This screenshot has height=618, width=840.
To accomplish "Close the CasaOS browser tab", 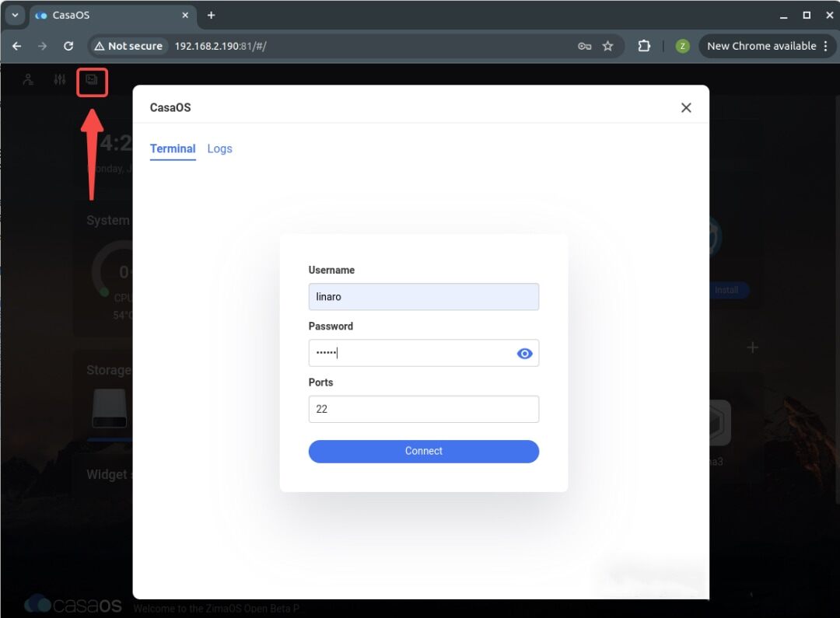I will coord(185,15).
